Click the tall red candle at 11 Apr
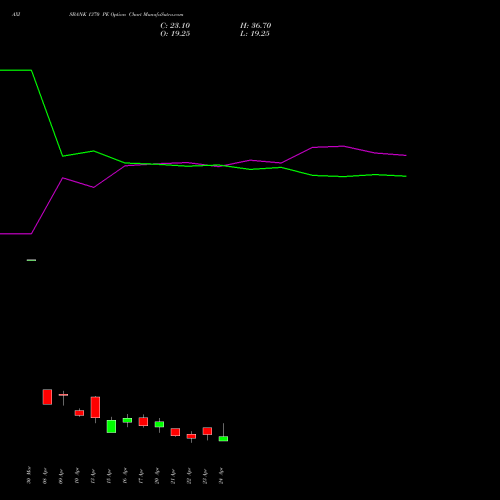Viewport: 500px width, 500px height. tap(95, 407)
